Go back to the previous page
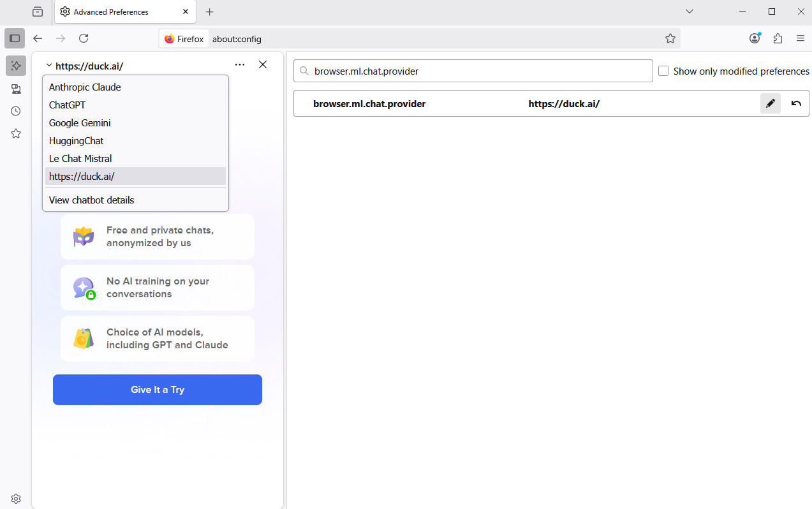Image resolution: width=812 pixels, height=509 pixels. click(38, 38)
